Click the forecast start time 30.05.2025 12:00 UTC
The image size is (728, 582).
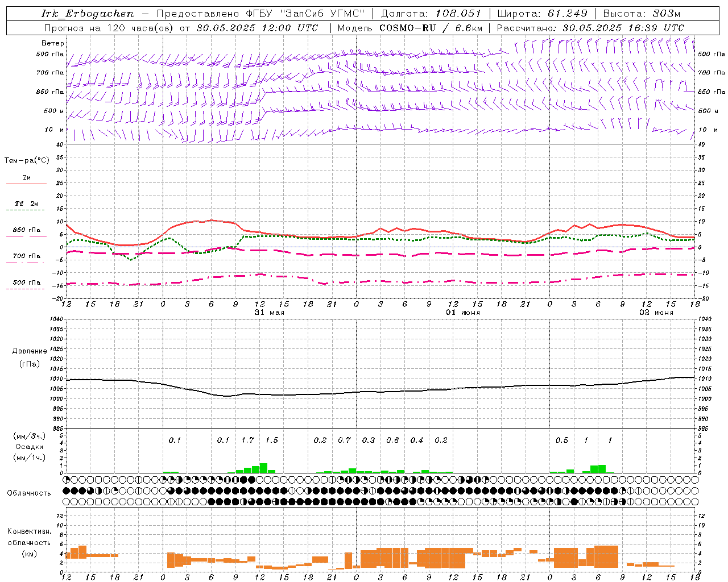click(257, 28)
